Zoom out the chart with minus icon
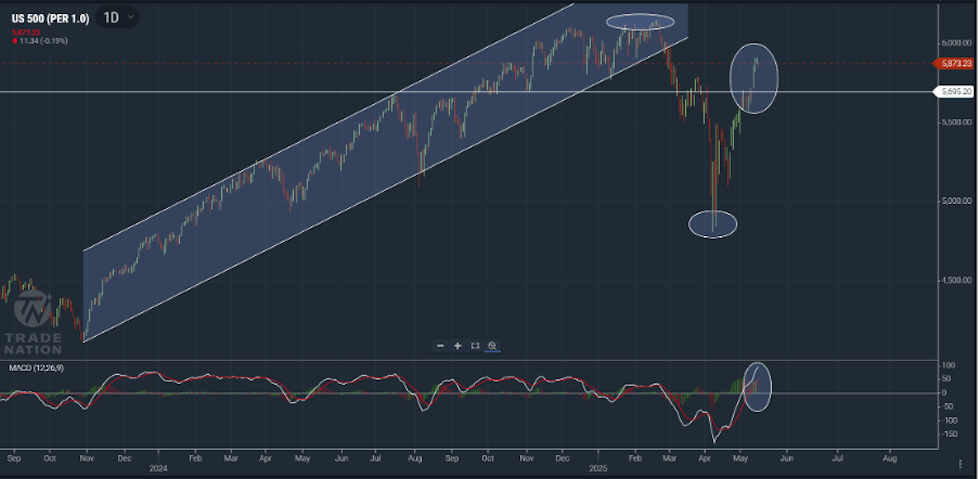 [x=440, y=346]
